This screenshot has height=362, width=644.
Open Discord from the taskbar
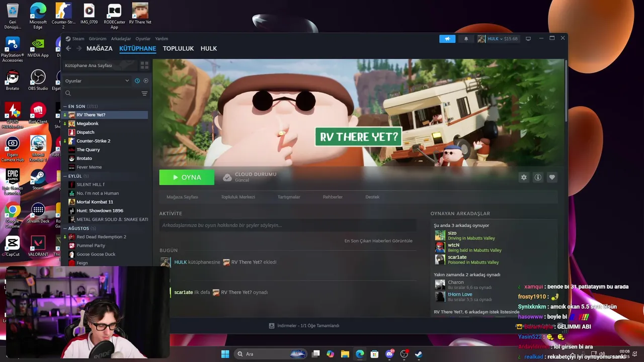[389, 354]
